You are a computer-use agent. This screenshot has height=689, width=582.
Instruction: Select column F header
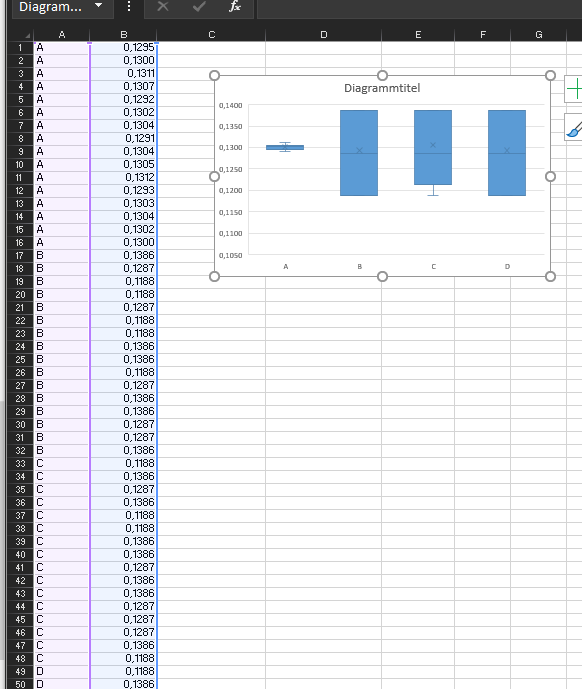pos(483,35)
